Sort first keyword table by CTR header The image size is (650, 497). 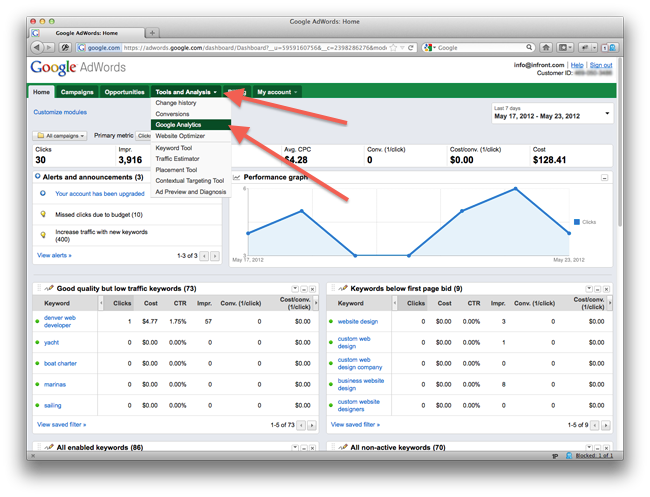(x=180, y=303)
